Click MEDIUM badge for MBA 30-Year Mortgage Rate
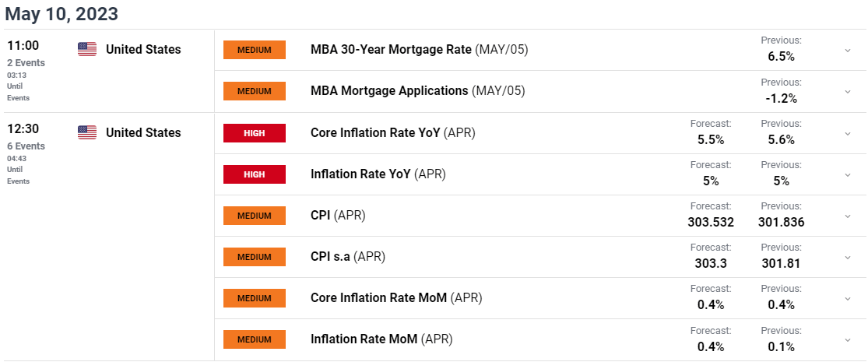The height and width of the screenshot is (362, 868). tap(255, 50)
